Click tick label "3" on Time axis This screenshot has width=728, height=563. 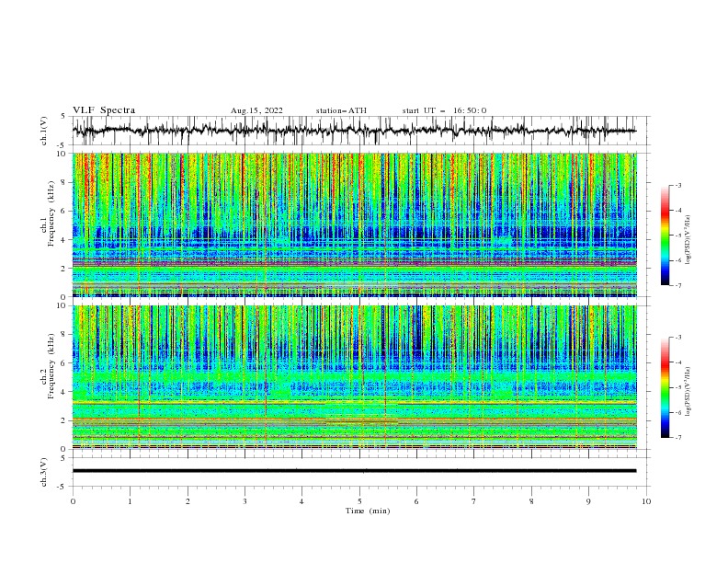click(x=245, y=501)
